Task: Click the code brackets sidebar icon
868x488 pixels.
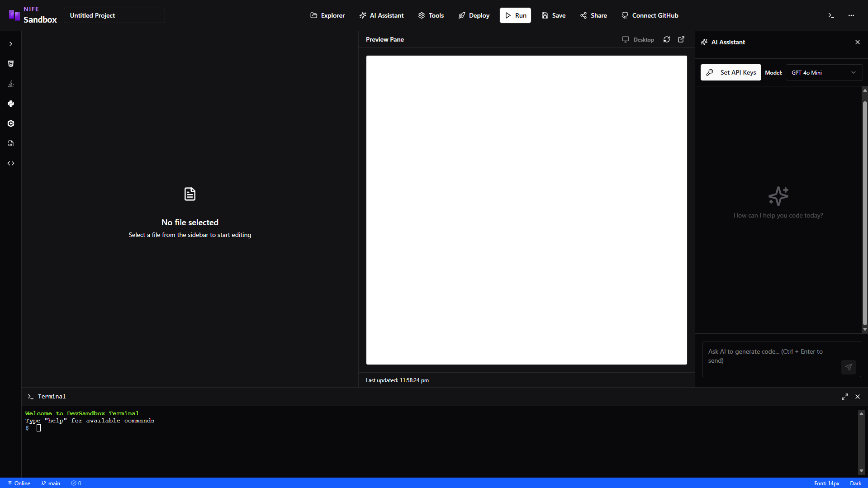Action: [x=11, y=163]
